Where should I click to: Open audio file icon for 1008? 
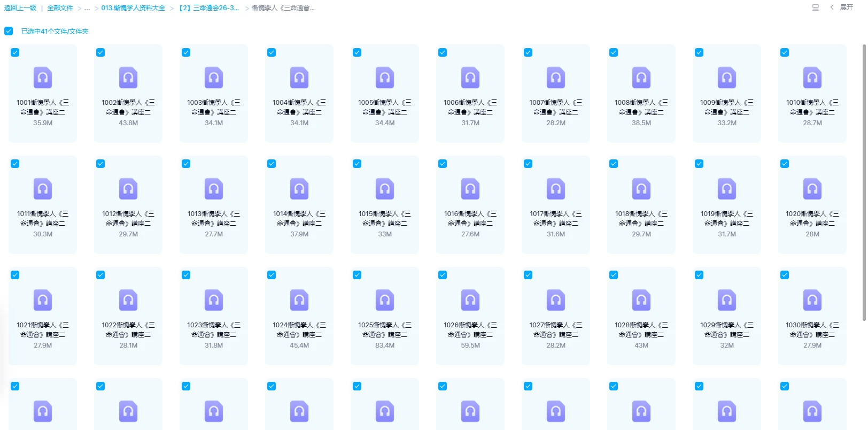click(641, 78)
